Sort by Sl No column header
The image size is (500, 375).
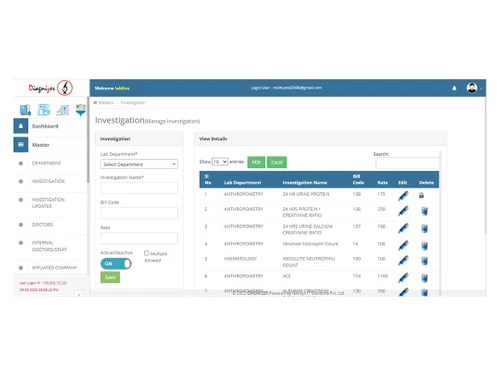point(208,179)
